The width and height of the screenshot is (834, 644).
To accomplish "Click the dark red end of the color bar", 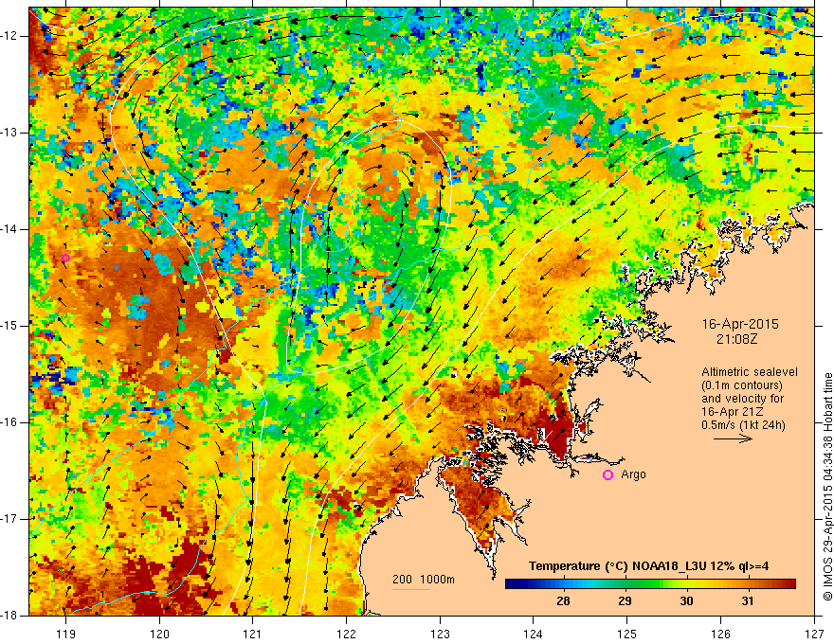I will point(789,584).
